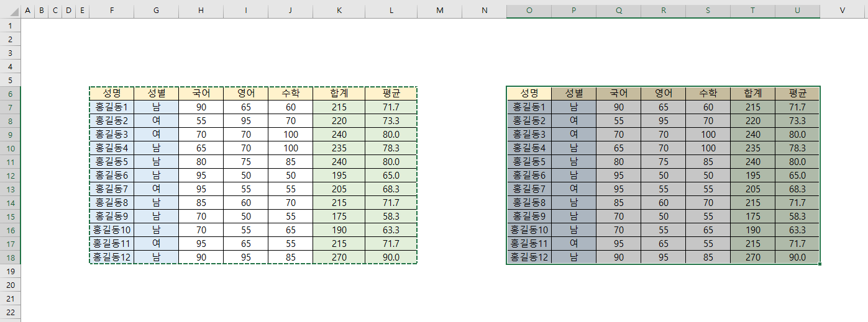Select narrow column A header
Image resolution: width=868 pixels, height=322 pixels.
[27, 10]
